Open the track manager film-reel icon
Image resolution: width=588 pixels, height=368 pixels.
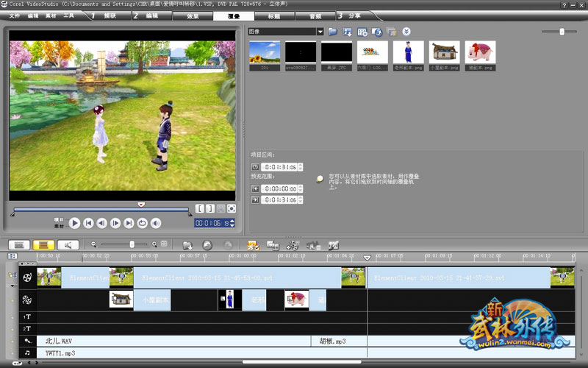(292, 245)
